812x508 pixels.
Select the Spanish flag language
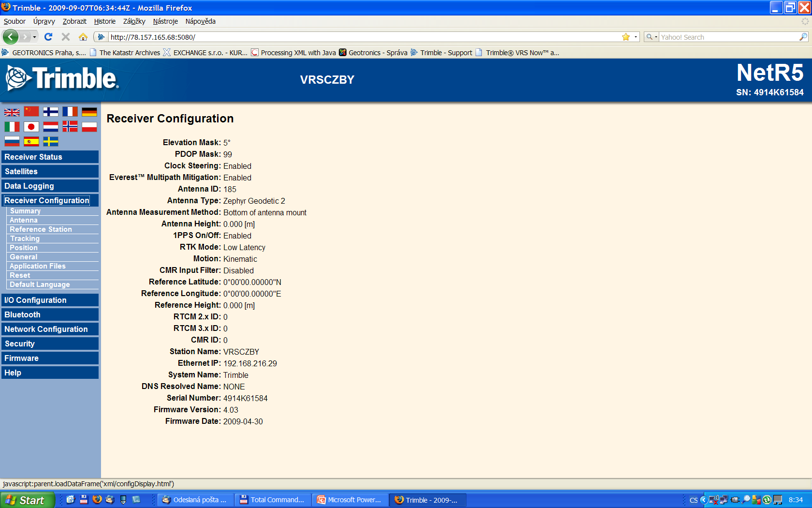(x=31, y=141)
